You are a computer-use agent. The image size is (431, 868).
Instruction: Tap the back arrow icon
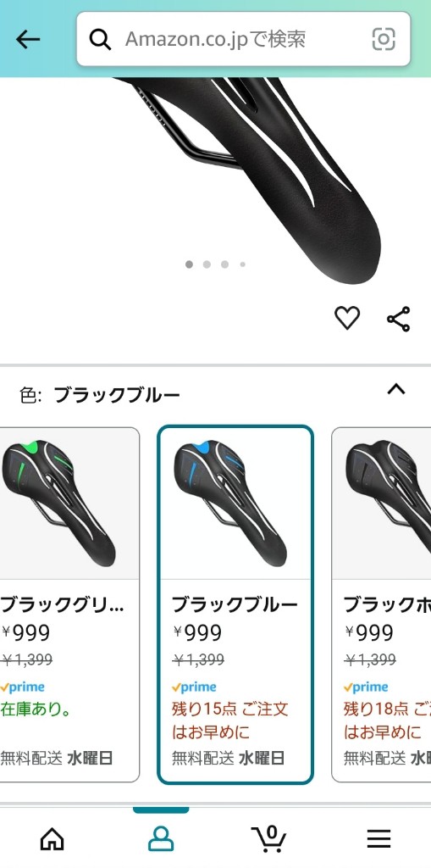coord(28,39)
